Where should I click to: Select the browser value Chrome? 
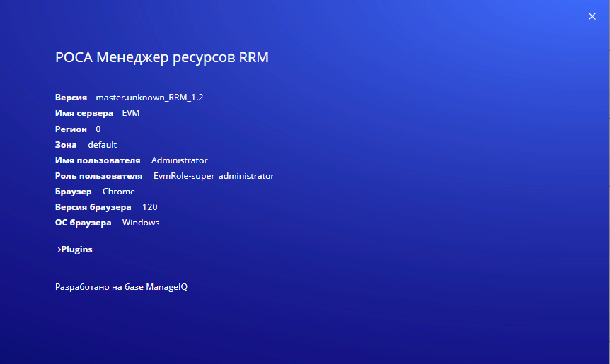click(x=118, y=192)
